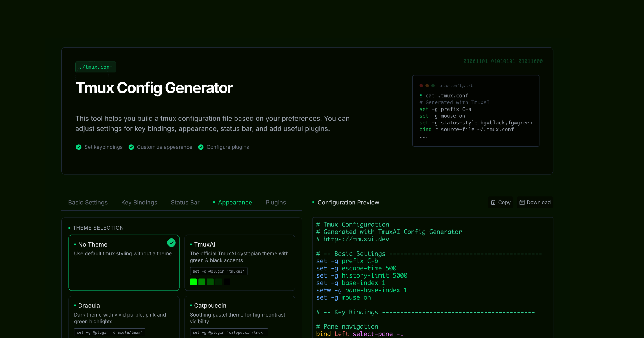Switch to the Basic Settings tab
This screenshot has height=338, width=644.
pyautogui.click(x=88, y=203)
